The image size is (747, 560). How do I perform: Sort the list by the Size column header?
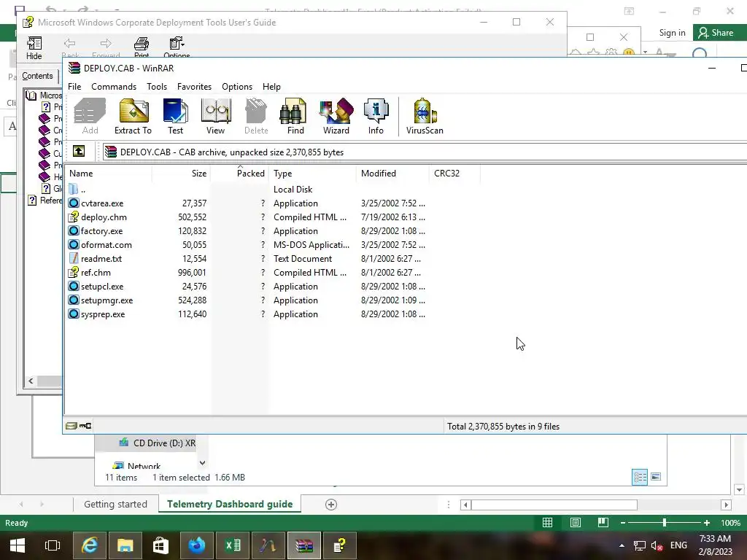click(181, 174)
